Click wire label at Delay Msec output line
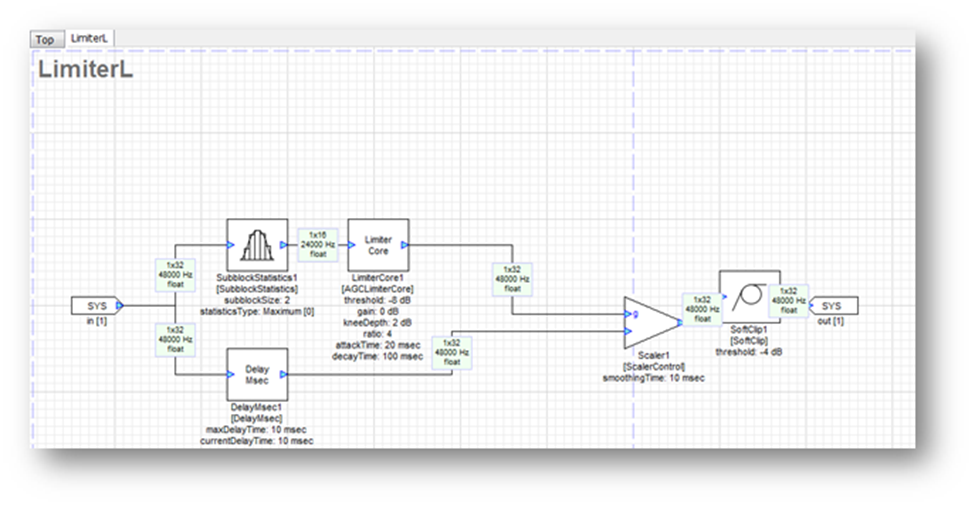This screenshot has height=508, width=975. tap(451, 352)
